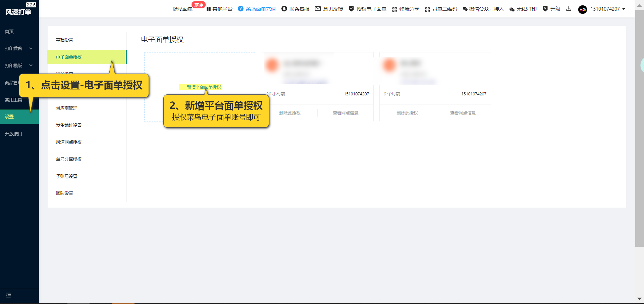Click 删除此授权 on the 9 个月前 card
Screen dimensions: 644x304
407,113
